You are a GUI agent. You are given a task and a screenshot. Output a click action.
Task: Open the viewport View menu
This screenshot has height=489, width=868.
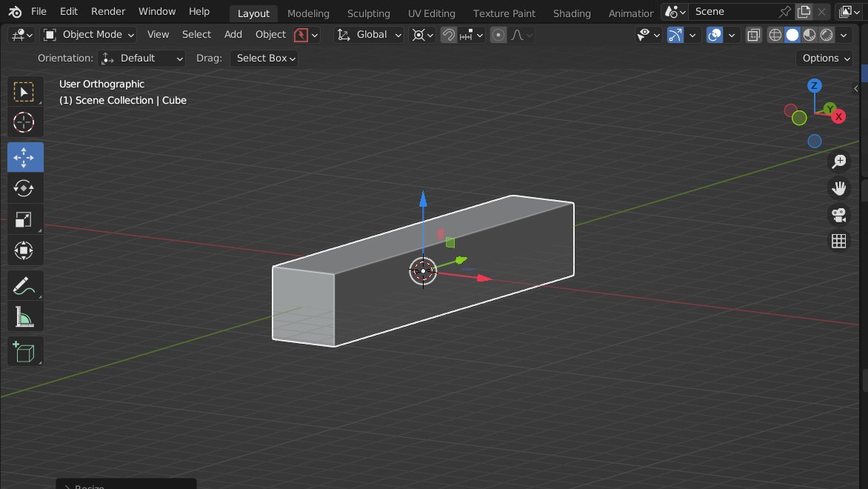pyautogui.click(x=158, y=35)
